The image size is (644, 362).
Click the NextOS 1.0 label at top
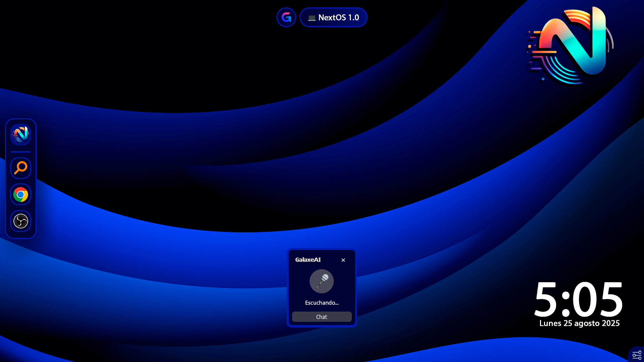[339, 17]
